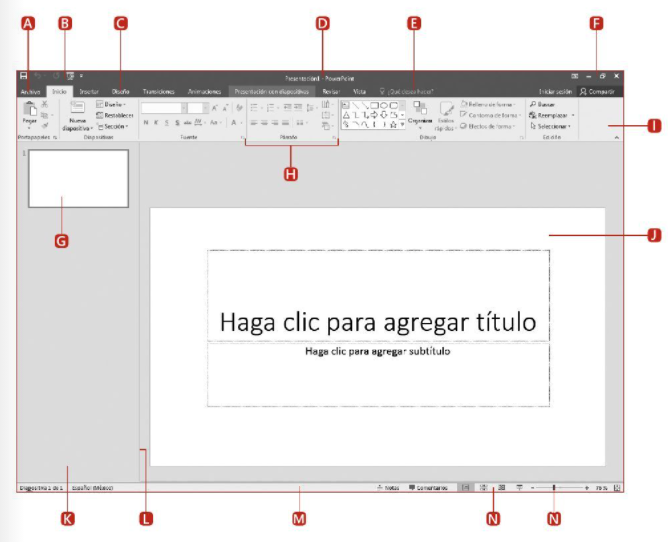Open the Comentarios pane from status bar
The width and height of the screenshot is (668, 542).
[x=429, y=488]
